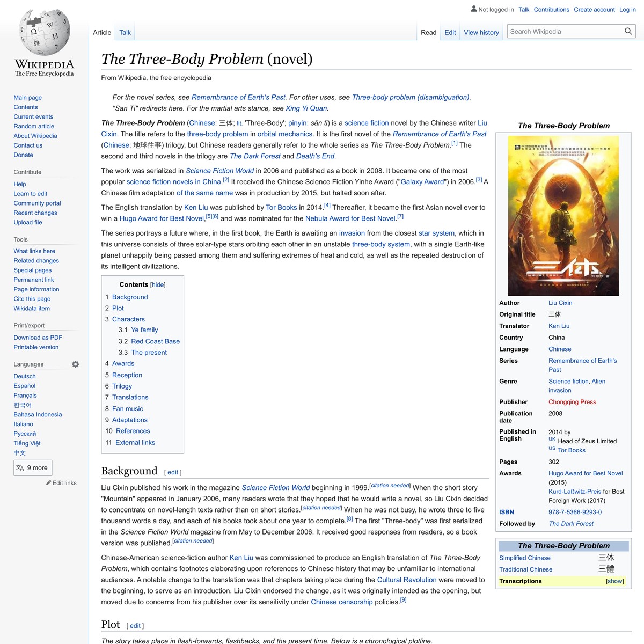Click the search magnifying glass icon
The image size is (644, 644).
(628, 31)
